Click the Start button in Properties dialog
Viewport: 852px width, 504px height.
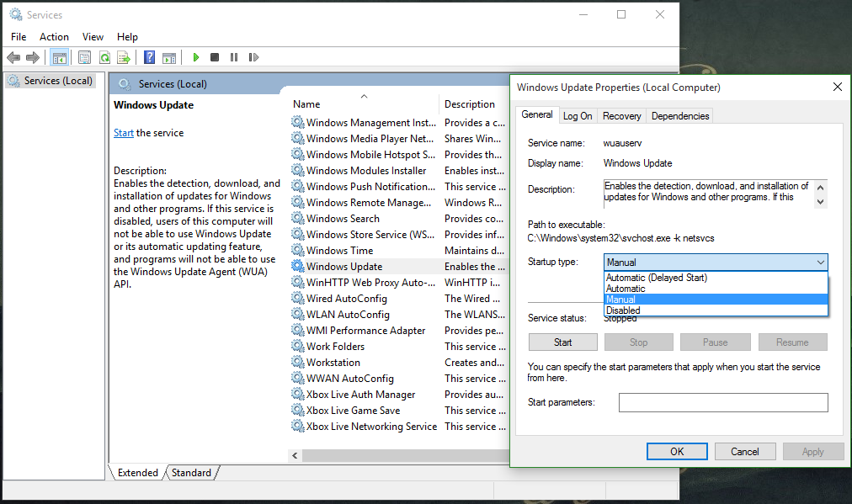tap(562, 342)
